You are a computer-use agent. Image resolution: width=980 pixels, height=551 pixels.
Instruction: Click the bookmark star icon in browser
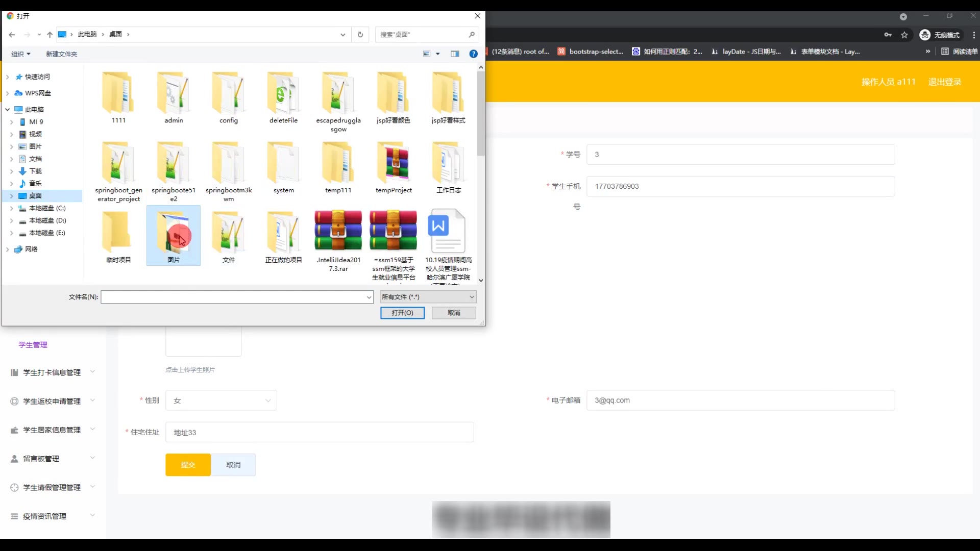point(904,35)
